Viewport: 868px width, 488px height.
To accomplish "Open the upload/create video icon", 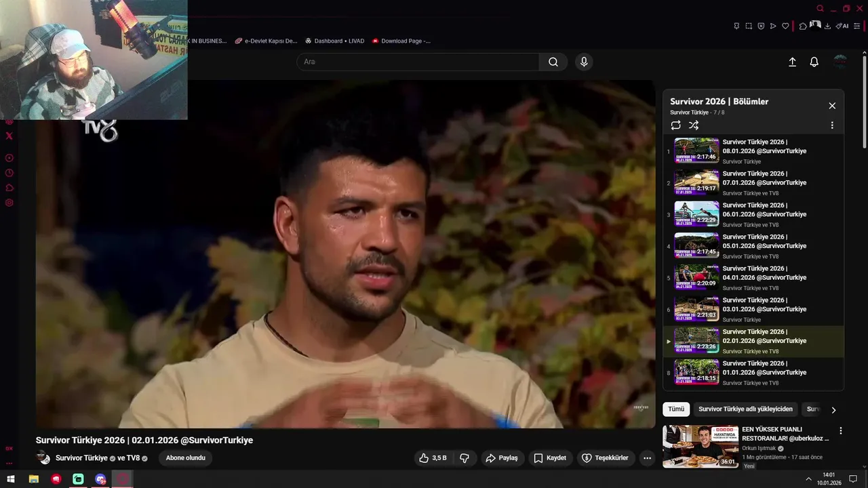I will point(792,62).
